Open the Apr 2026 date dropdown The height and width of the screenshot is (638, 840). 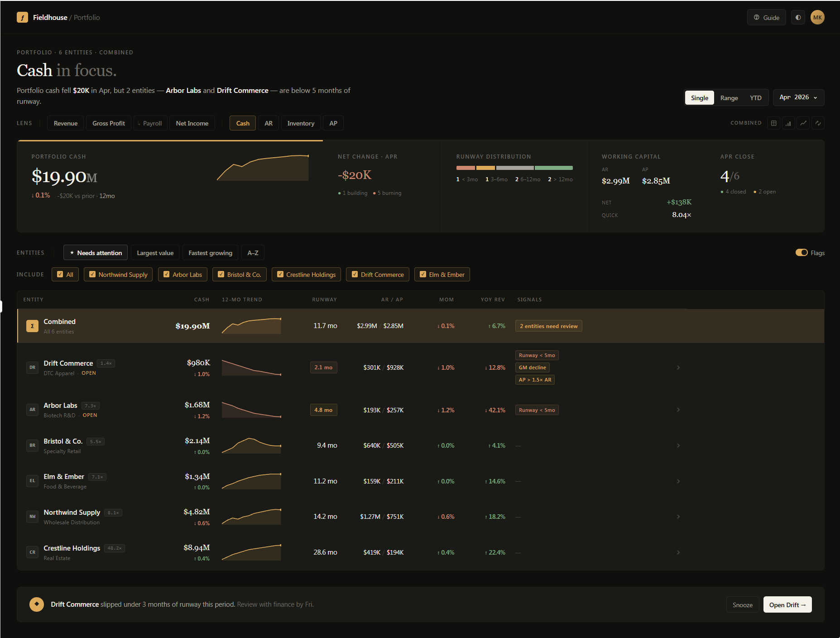point(798,97)
